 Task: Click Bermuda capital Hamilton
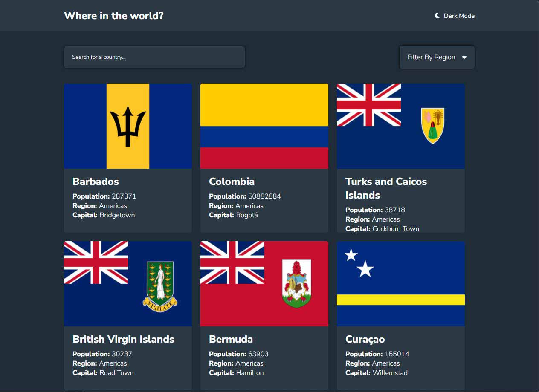tap(237, 373)
